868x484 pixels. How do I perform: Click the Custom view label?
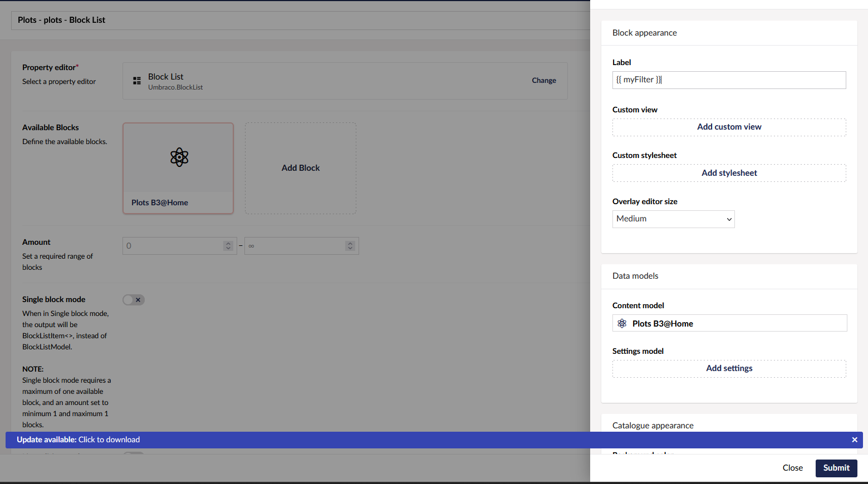pyautogui.click(x=635, y=110)
